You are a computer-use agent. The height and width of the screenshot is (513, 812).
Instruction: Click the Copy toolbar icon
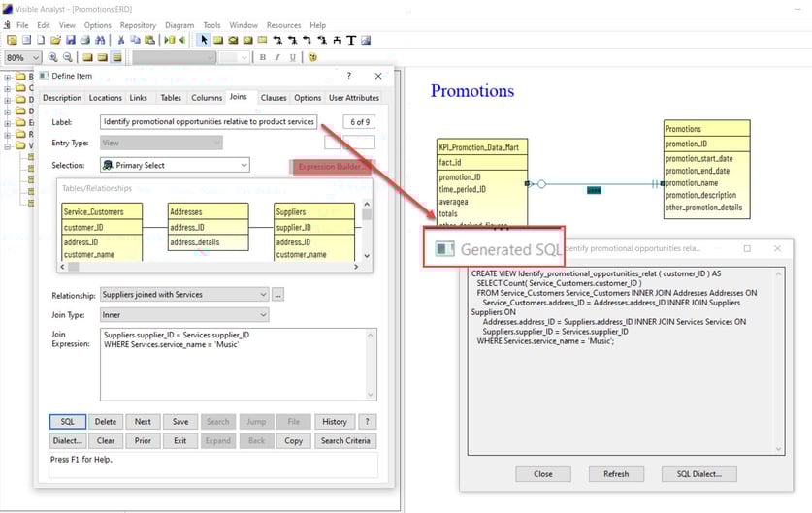[135, 40]
